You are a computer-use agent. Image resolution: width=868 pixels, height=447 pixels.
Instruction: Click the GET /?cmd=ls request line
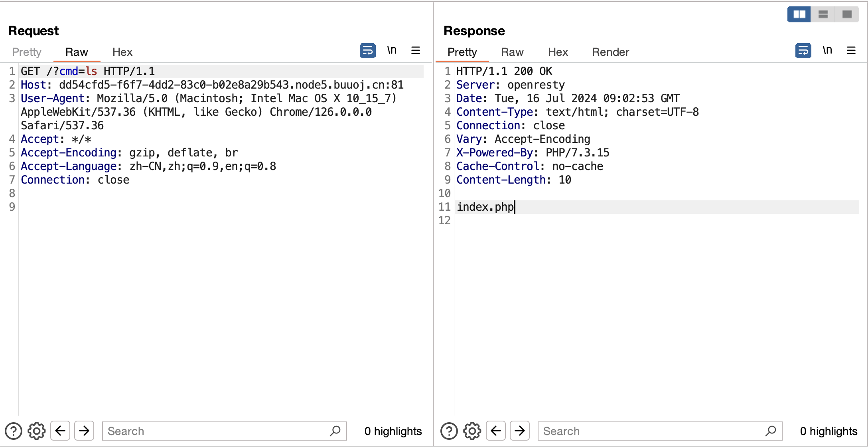pyautogui.click(x=88, y=71)
